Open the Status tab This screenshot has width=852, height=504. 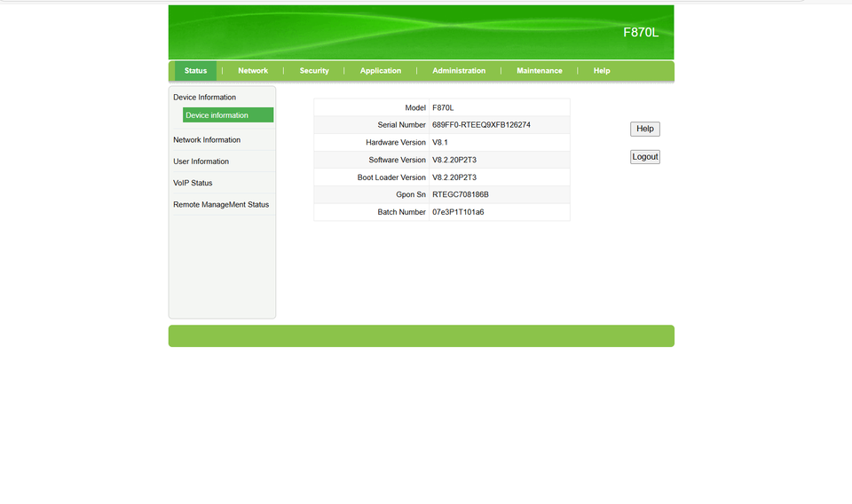coord(195,71)
